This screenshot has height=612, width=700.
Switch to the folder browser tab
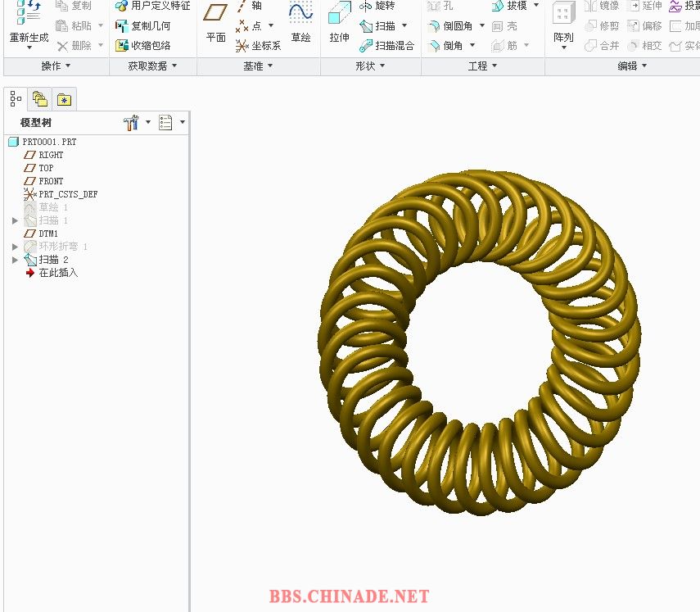(39, 100)
